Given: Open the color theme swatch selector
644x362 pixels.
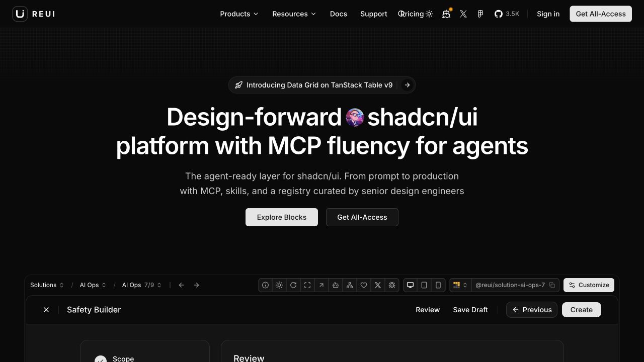Looking at the screenshot, I should coord(460,285).
